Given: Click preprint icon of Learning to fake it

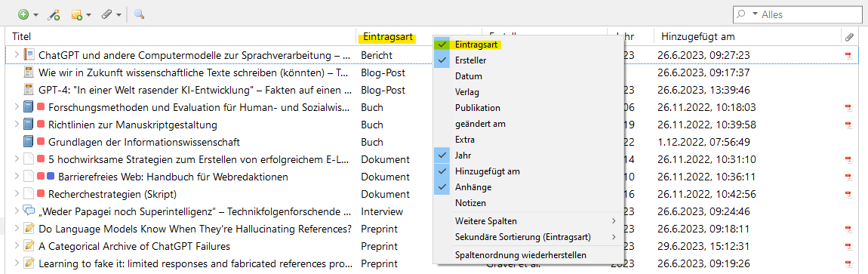Looking at the screenshot, I should coord(29,263).
